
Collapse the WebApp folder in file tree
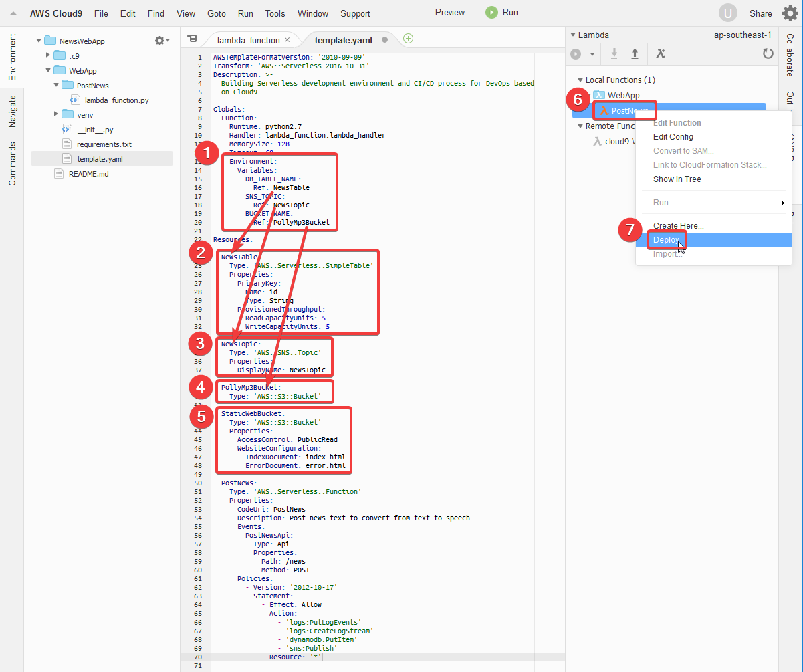click(x=47, y=70)
